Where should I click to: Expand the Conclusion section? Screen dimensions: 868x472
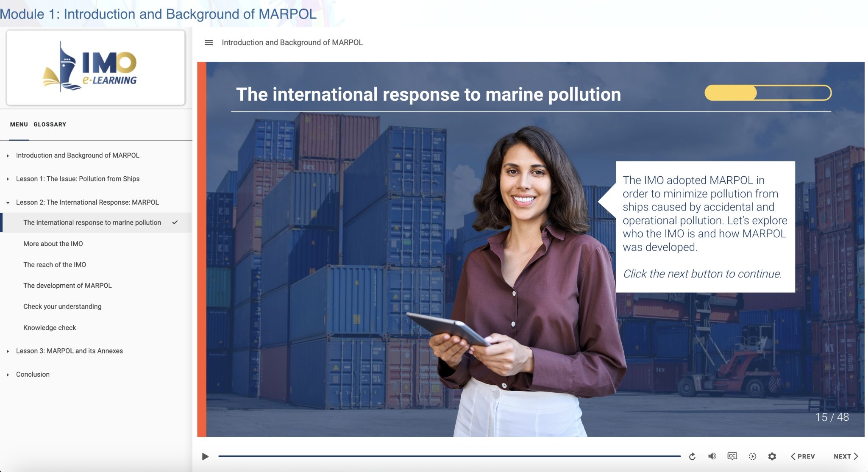[7, 374]
